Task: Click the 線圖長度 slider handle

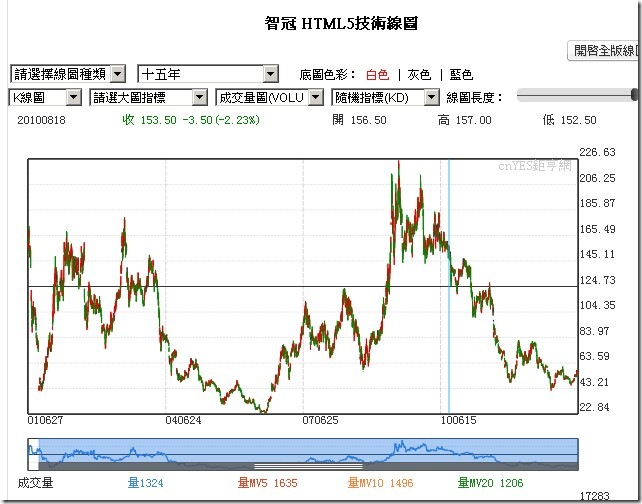Action: [636, 95]
